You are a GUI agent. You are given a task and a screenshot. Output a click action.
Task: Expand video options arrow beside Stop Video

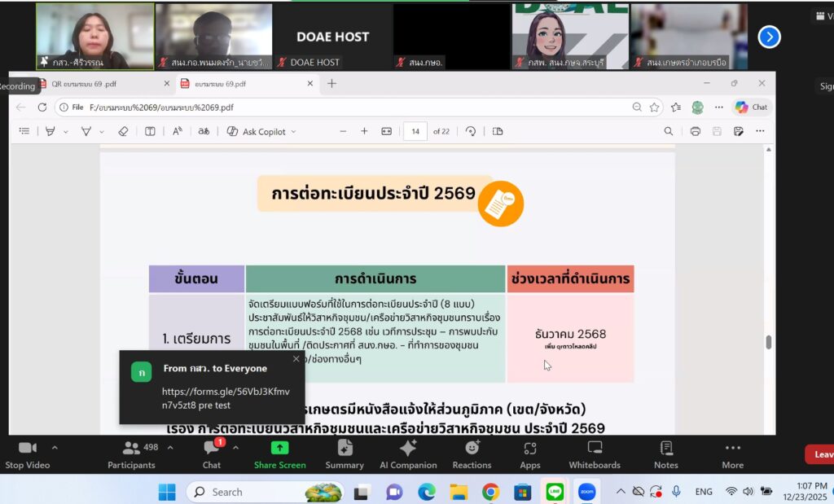click(55, 447)
